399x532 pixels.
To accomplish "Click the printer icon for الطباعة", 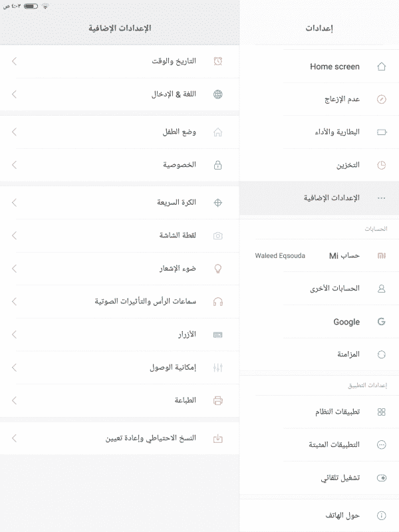I will [x=218, y=400].
